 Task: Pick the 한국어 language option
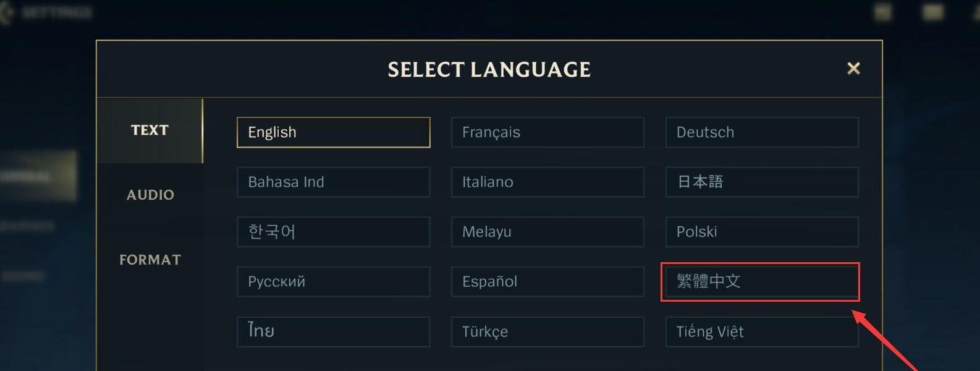click(334, 232)
